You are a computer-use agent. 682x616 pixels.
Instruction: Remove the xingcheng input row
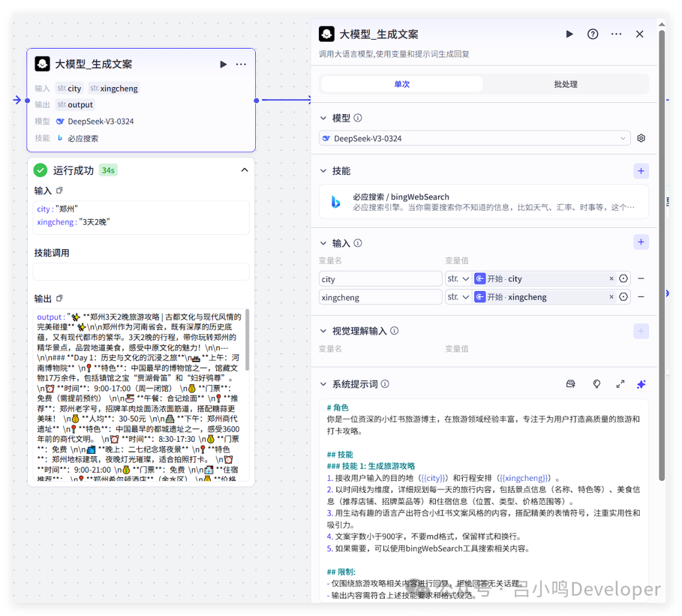pyautogui.click(x=641, y=297)
